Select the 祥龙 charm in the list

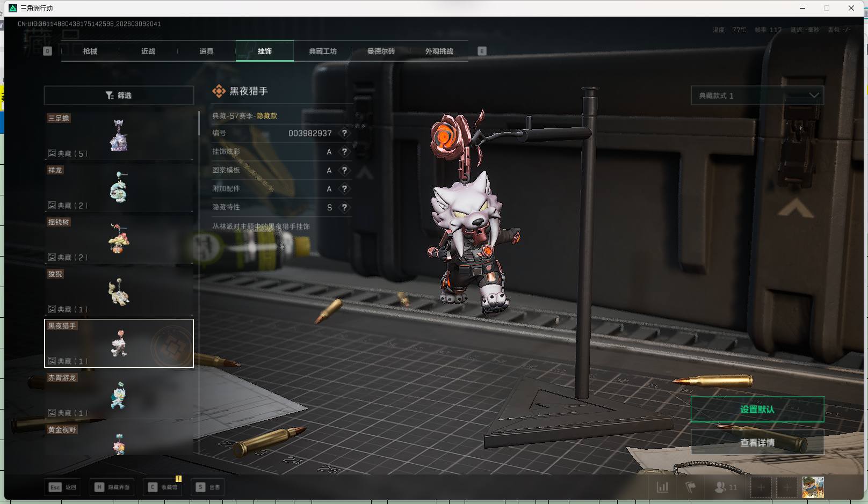119,188
